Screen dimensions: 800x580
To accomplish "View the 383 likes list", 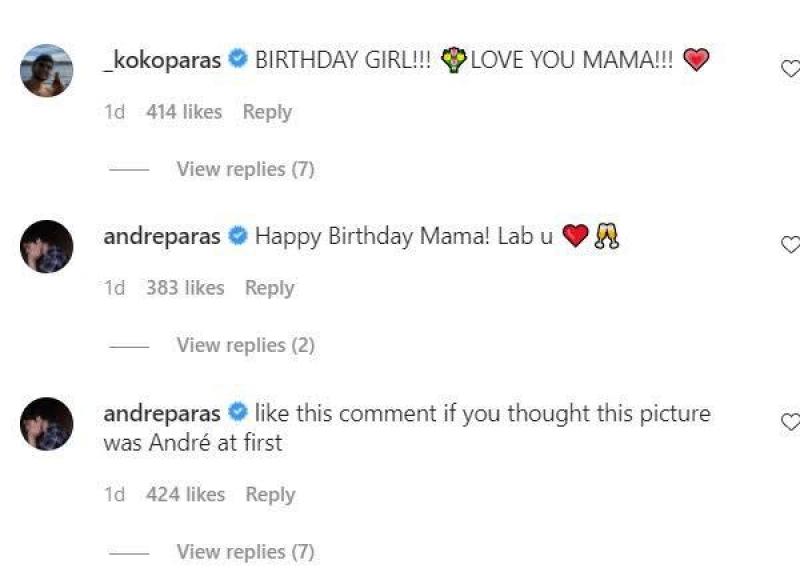I will pos(185,288).
